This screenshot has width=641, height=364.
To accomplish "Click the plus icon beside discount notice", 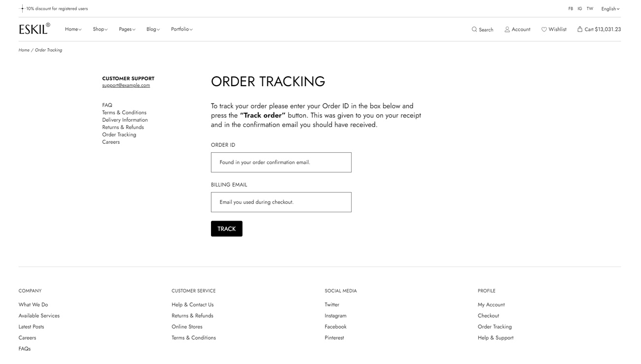I will [22, 8].
